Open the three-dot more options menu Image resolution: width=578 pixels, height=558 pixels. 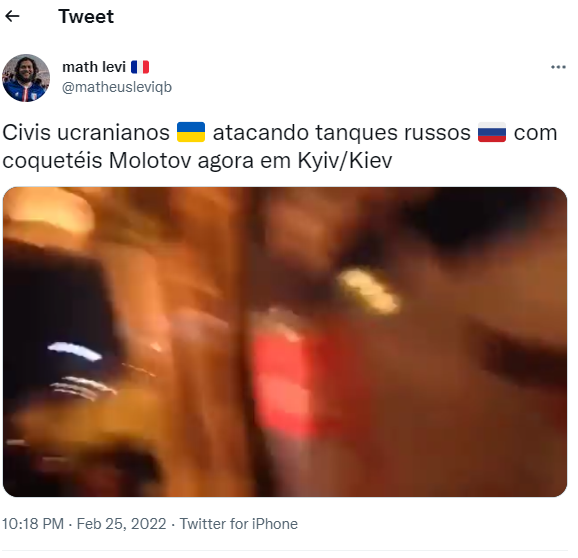click(x=558, y=67)
